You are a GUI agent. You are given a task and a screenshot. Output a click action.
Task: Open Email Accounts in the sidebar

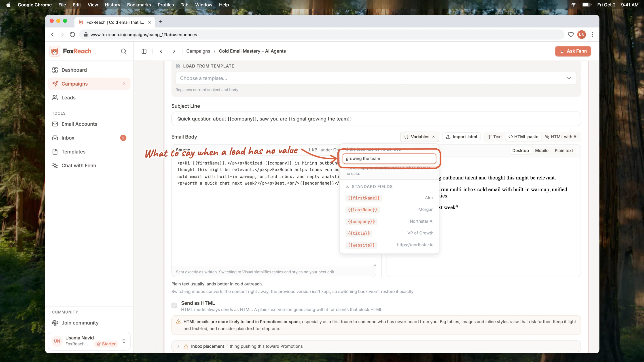coord(89,124)
